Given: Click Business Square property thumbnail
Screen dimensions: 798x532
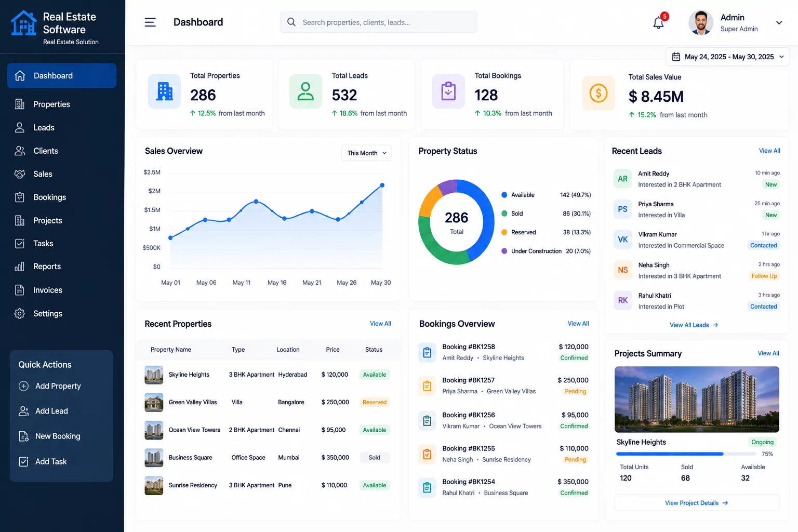Looking at the screenshot, I should [154, 458].
